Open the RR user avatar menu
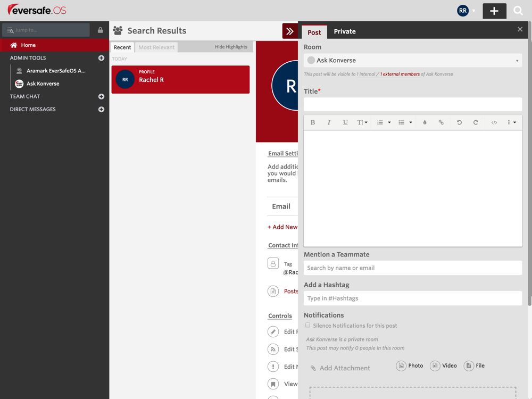The width and height of the screenshot is (532, 399). click(x=462, y=11)
